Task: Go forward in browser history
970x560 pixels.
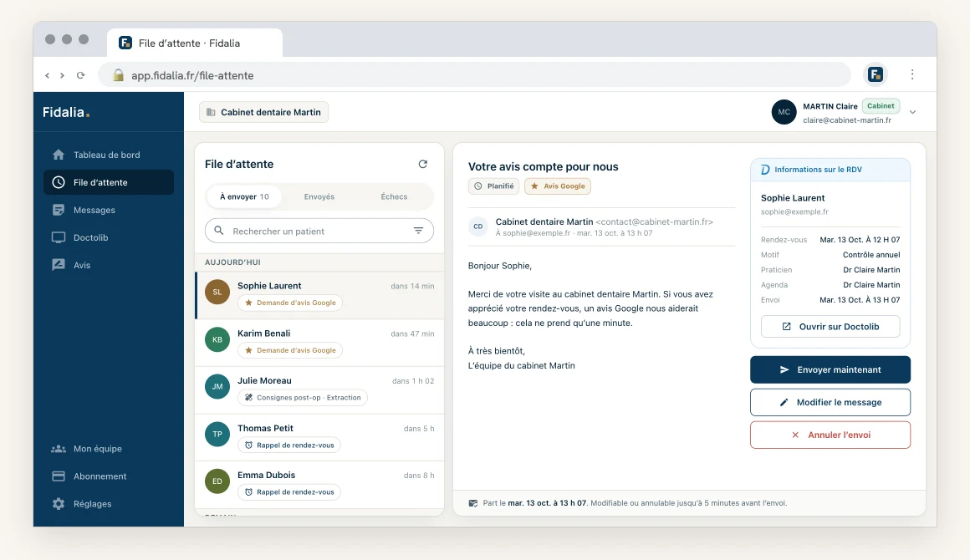Action: [x=62, y=75]
